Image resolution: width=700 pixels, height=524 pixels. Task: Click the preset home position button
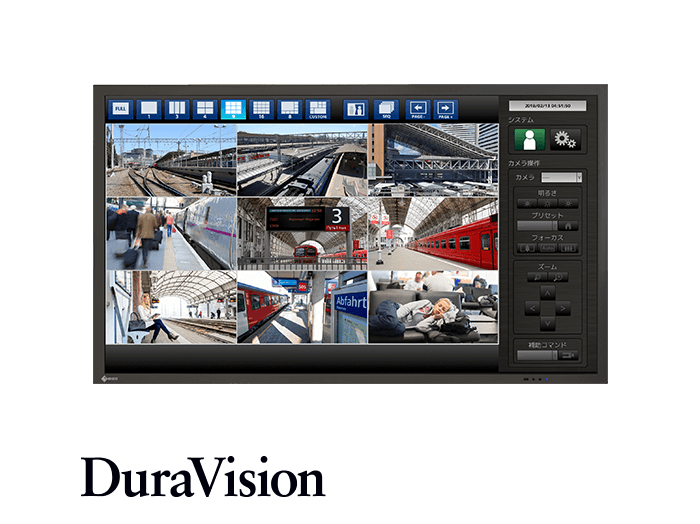click(x=568, y=226)
